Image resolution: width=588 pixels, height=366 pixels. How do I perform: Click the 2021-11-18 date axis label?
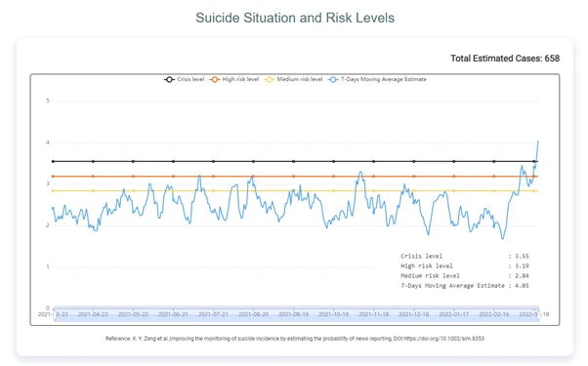click(x=374, y=314)
